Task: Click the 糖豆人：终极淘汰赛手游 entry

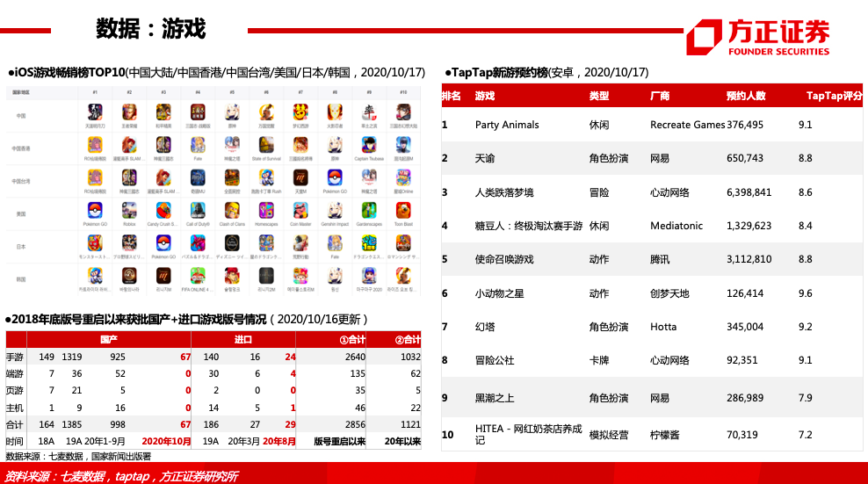Action: point(529,226)
